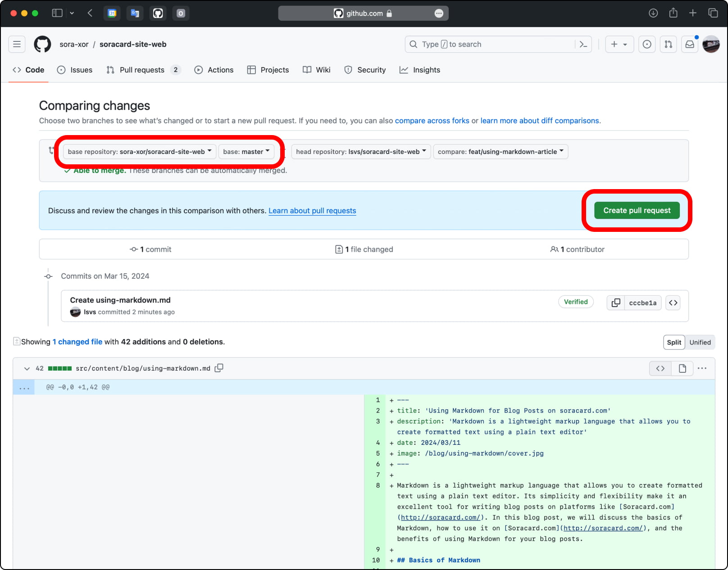The height and width of the screenshot is (570, 728).
Task: Open the base repository dropdown
Action: pos(140,151)
